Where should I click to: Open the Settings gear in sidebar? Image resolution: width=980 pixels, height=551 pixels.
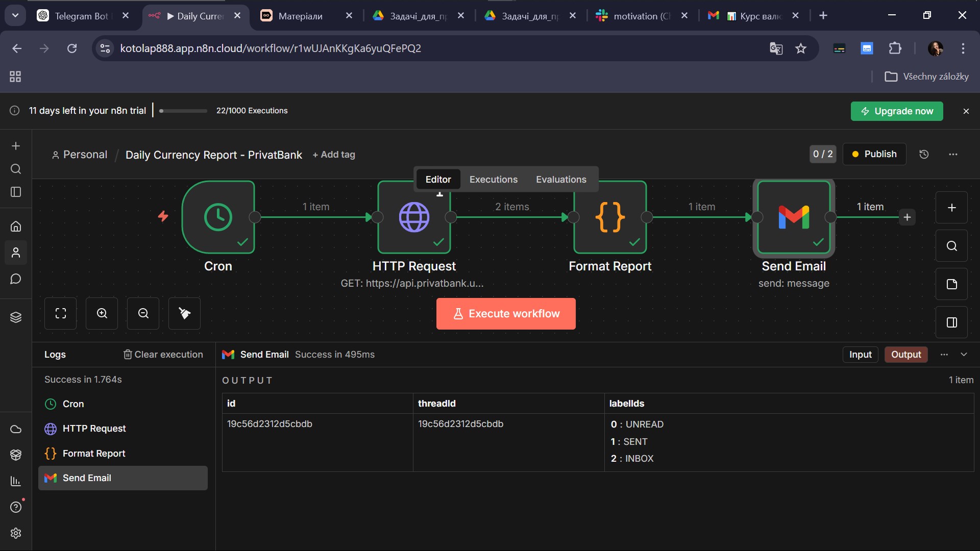coord(16,533)
